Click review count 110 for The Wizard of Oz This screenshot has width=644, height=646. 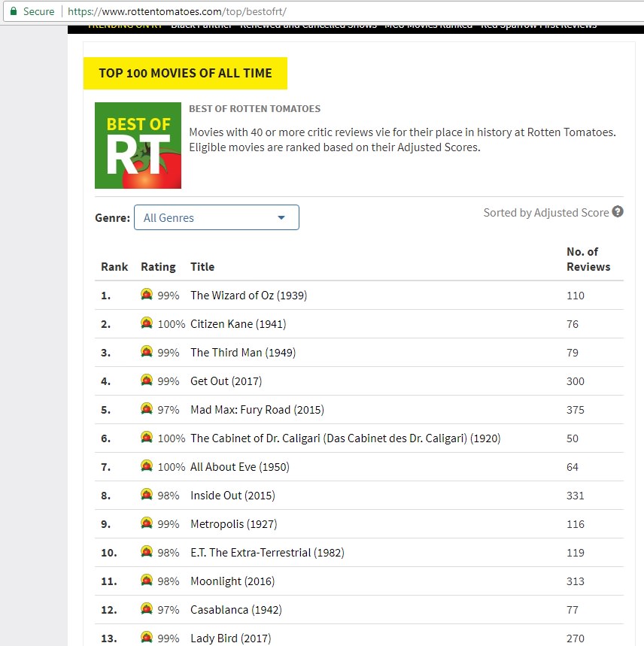[x=576, y=296]
